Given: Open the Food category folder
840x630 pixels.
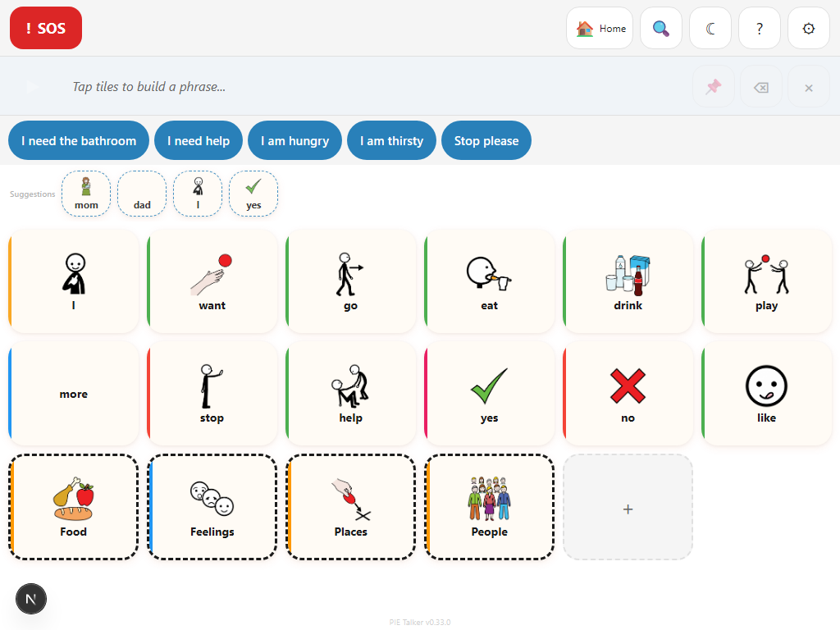Looking at the screenshot, I should [74, 507].
